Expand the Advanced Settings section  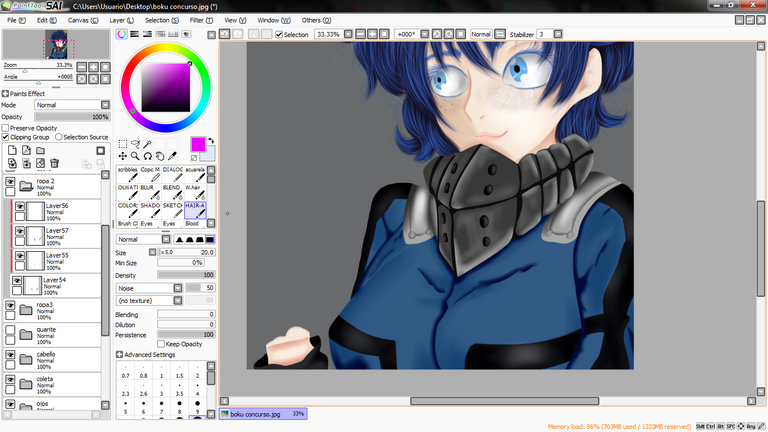tap(119, 354)
